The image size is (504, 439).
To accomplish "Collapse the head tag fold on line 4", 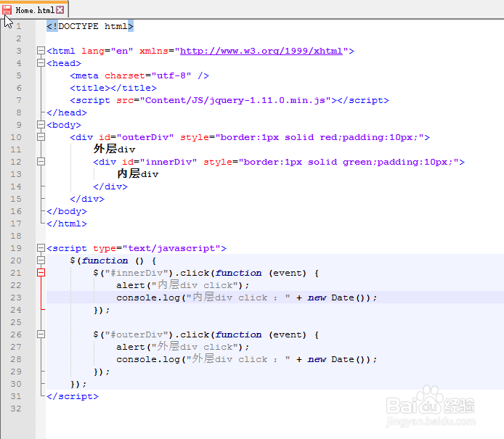I will point(41,63).
